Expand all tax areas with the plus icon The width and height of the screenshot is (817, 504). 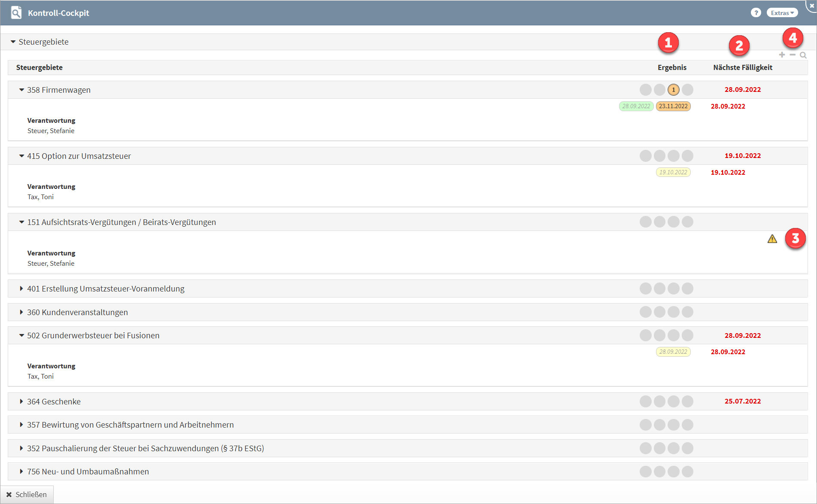point(782,55)
